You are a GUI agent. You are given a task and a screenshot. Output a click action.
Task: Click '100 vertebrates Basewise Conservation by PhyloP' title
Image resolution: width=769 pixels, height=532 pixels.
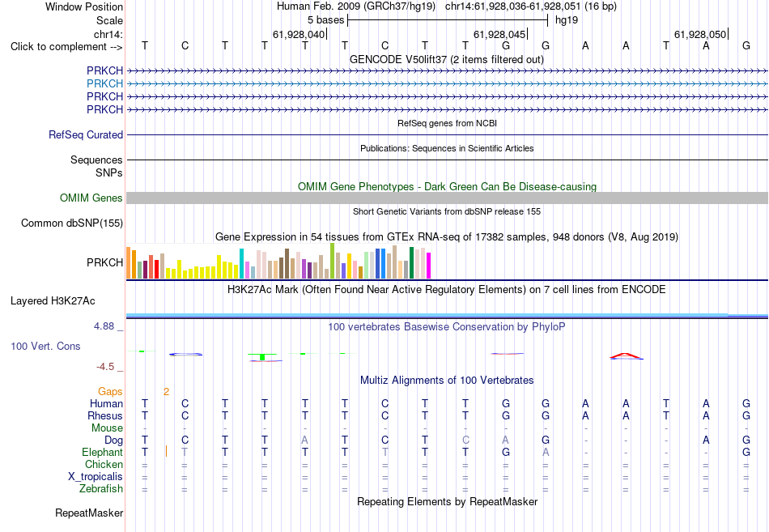coord(447,327)
